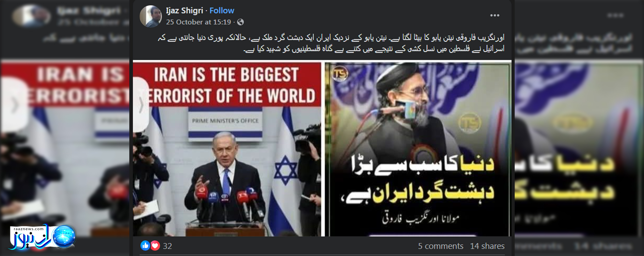Click the Iran is the biggest terrorist banner
The width and height of the screenshot is (644, 256).
tap(227, 85)
